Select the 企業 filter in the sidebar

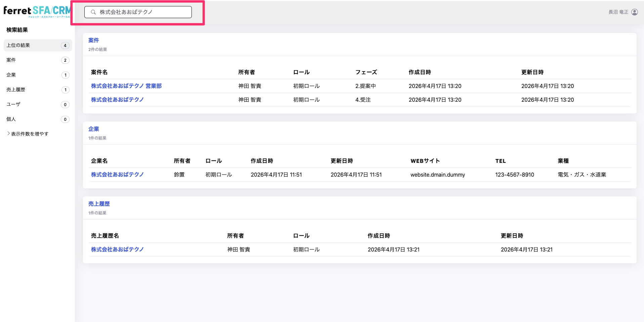[x=38, y=75]
